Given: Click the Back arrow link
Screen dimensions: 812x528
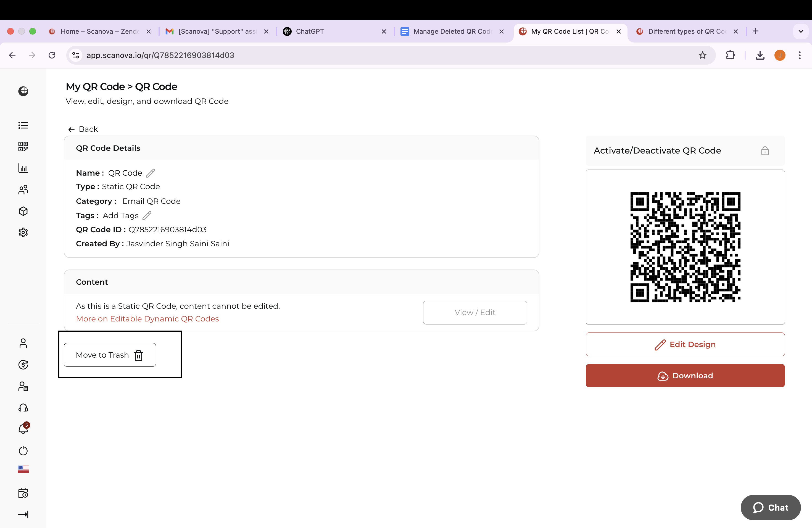Looking at the screenshot, I should 83,129.
